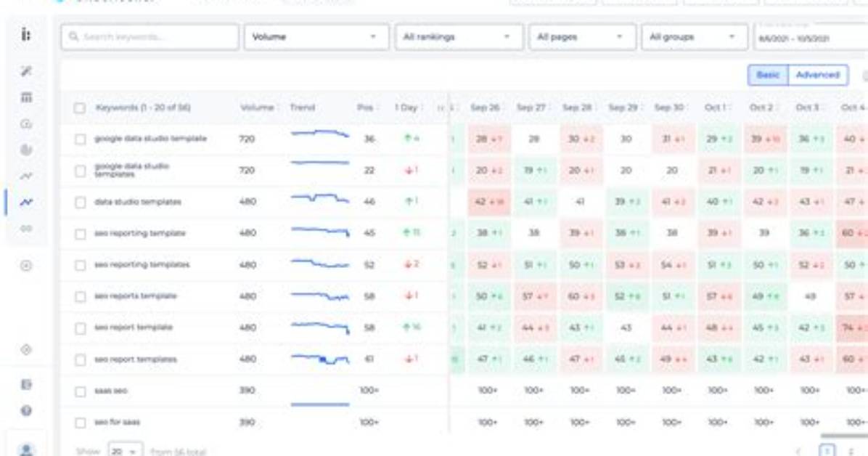Check the seo report template row
868x456 pixels.
(x=81, y=328)
